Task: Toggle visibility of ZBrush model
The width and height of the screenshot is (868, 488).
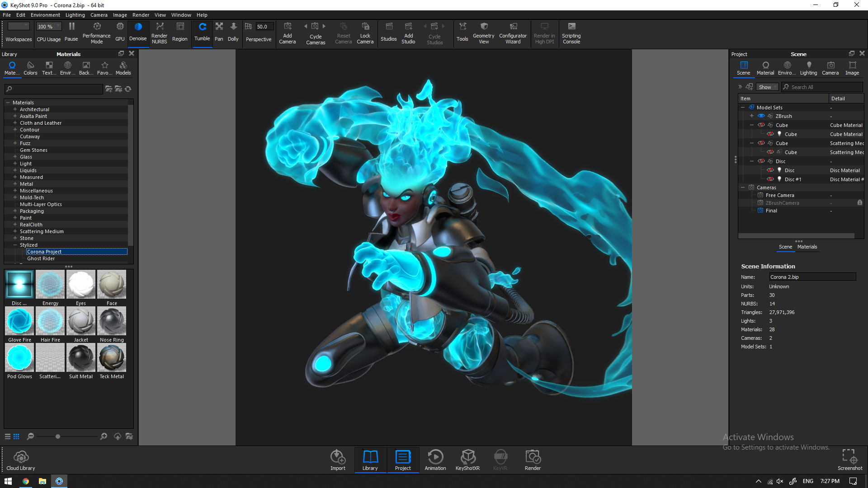Action: [x=761, y=116]
